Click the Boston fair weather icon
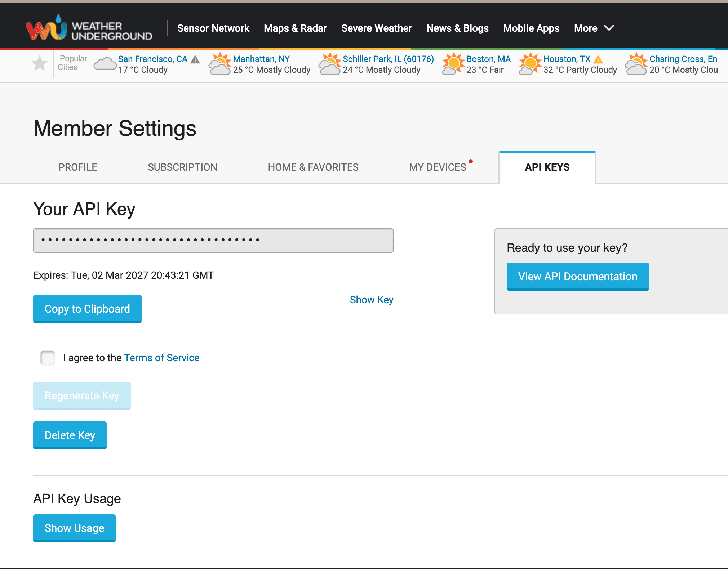 coord(453,64)
